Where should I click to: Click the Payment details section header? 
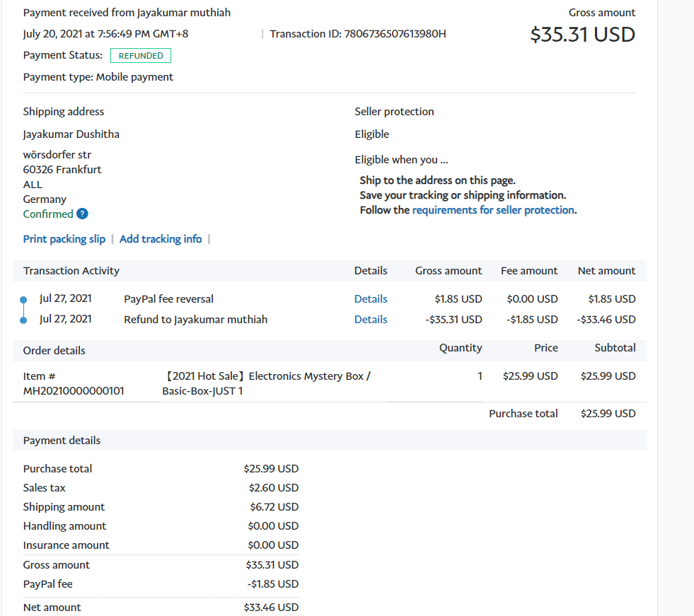(x=62, y=441)
